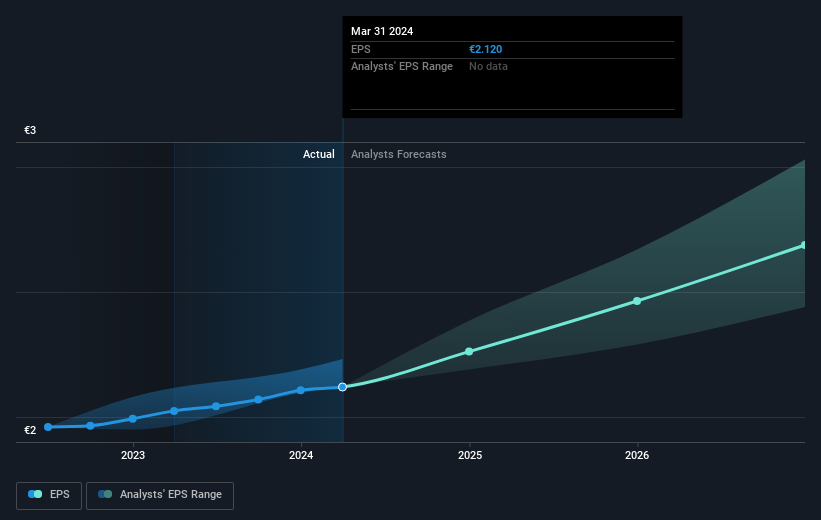
Task: Click the EPS data point at 2024
Action: [301, 390]
